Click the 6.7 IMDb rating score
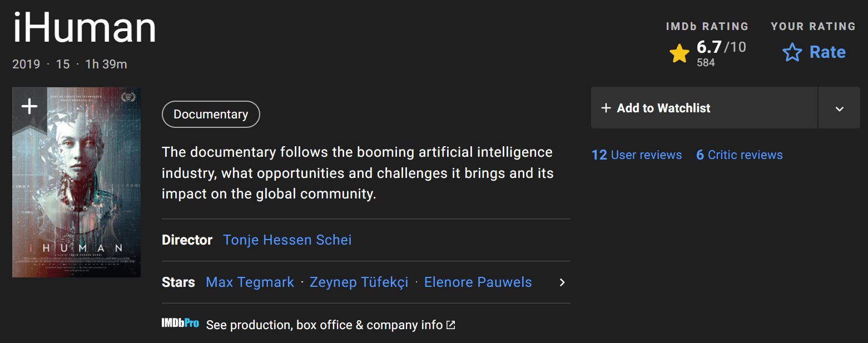This screenshot has height=343, width=868. tap(708, 47)
